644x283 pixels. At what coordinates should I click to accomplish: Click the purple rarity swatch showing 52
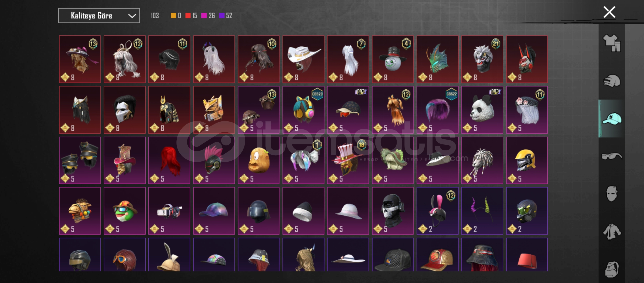point(222,16)
